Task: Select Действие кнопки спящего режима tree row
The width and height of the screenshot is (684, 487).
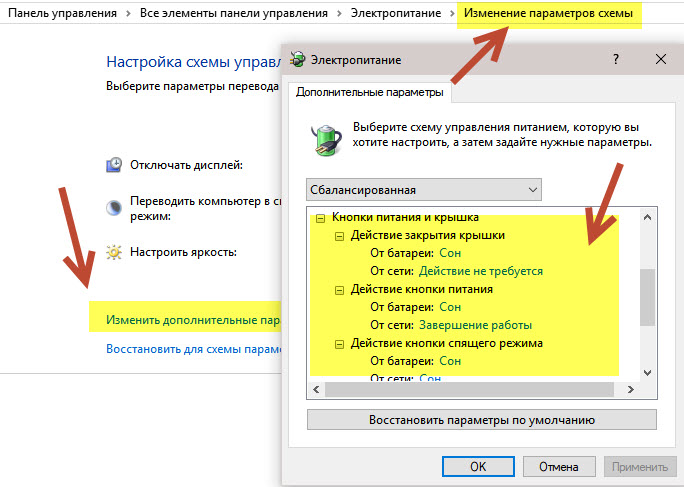Action: pyautogui.click(x=446, y=343)
